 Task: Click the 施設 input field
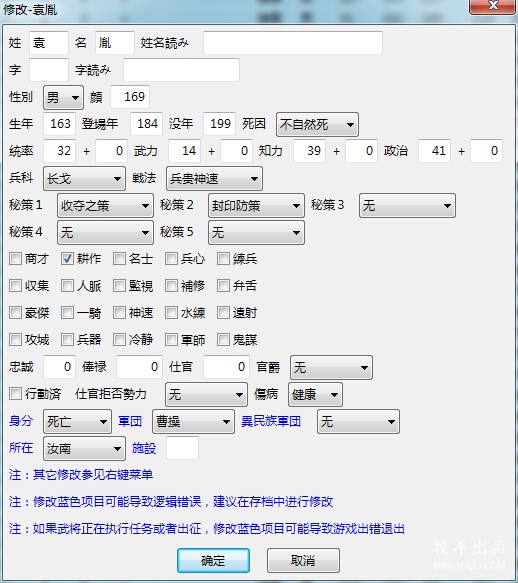(x=182, y=448)
